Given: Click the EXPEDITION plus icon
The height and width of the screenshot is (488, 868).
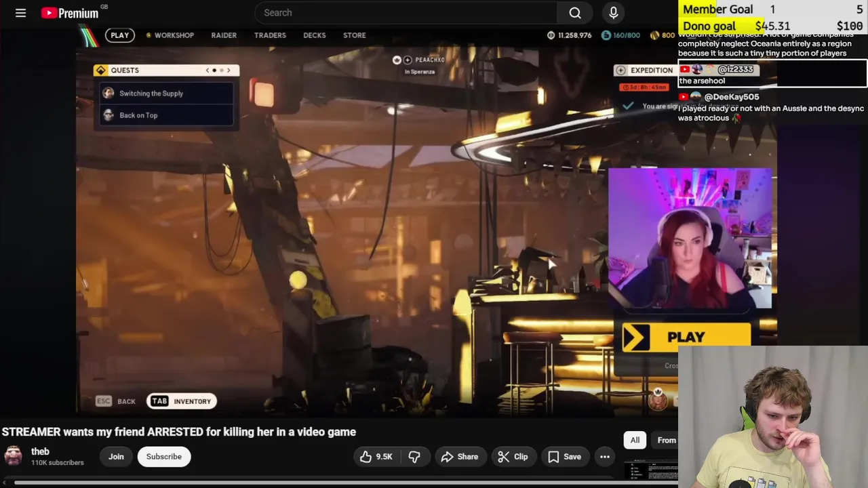Looking at the screenshot, I should (620, 70).
